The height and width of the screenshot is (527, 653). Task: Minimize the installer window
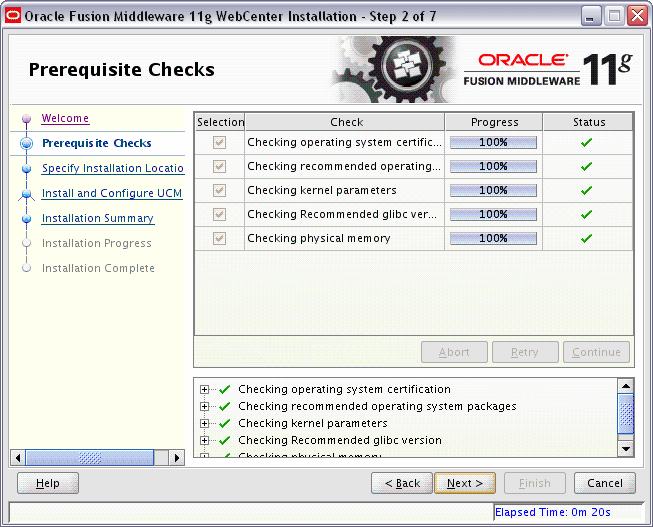point(590,16)
